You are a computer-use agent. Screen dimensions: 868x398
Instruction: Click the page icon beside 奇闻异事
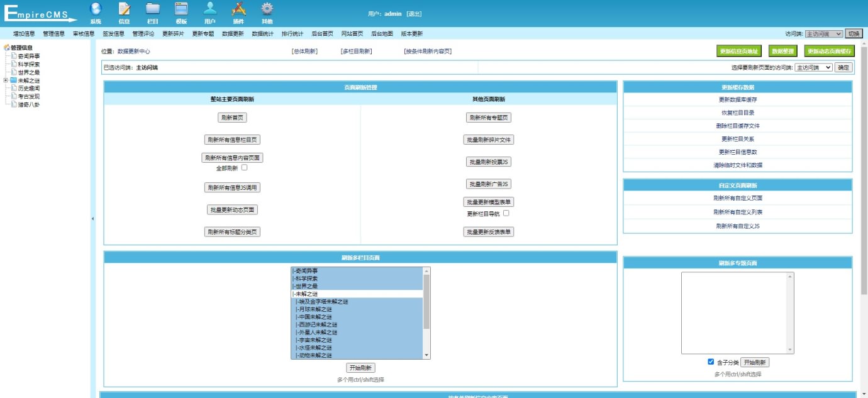click(x=14, y=56)
